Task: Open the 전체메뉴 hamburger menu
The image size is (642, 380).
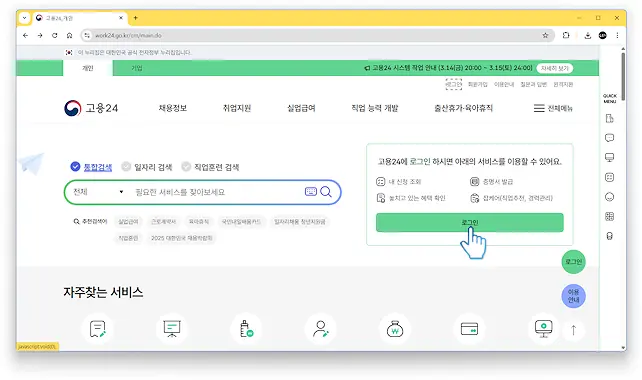Action: click(x=553, y=109)
